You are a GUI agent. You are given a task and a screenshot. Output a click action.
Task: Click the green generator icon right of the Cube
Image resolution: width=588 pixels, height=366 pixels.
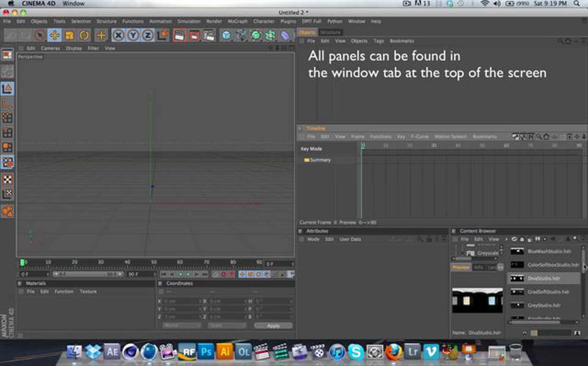tap(256, 36)
